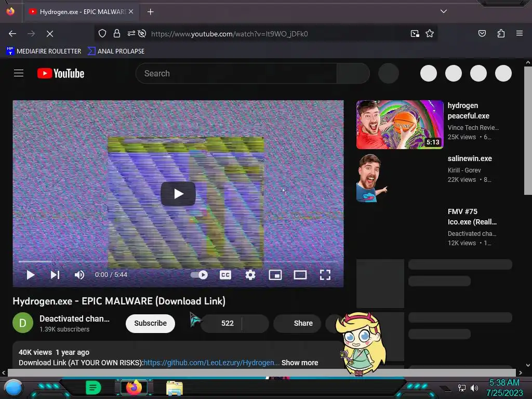Bookmark this page with the star
The width and height of the screenshot is (532, 399).
430,34
